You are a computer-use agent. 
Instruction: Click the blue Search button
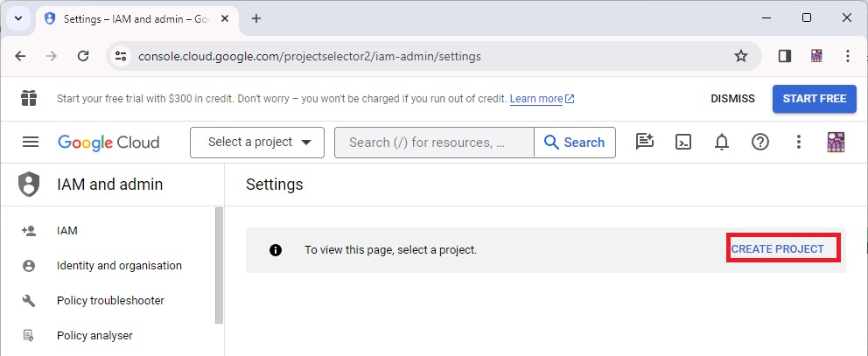[575, 143]
